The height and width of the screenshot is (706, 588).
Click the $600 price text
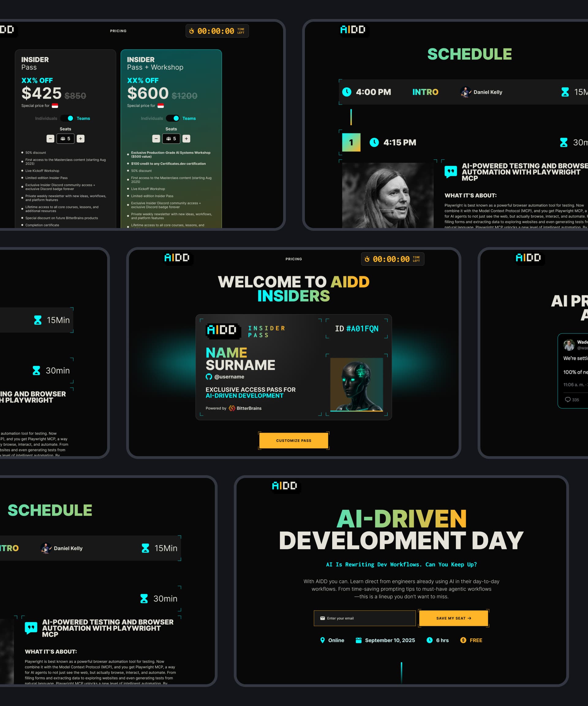pyautogui.click(x=148, y=93)
